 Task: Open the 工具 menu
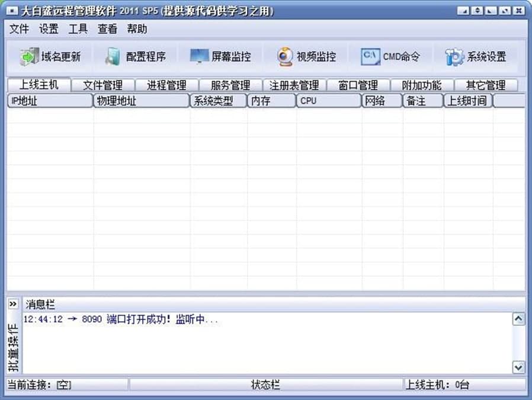click(78, 29)
